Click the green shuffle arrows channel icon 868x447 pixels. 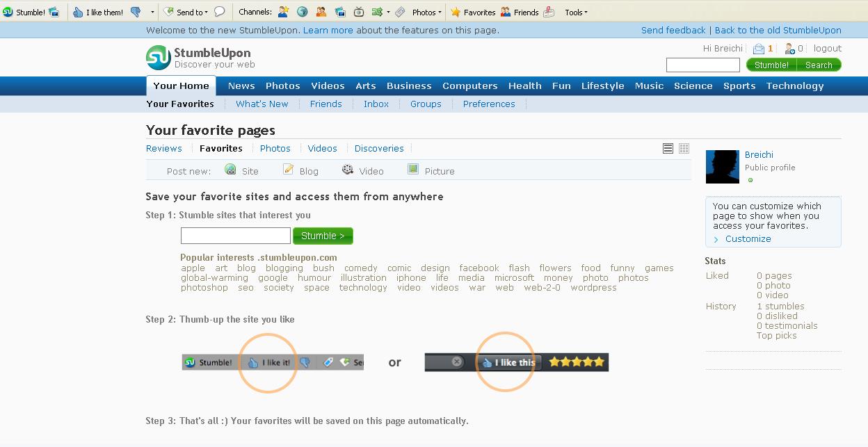[376, 12]
